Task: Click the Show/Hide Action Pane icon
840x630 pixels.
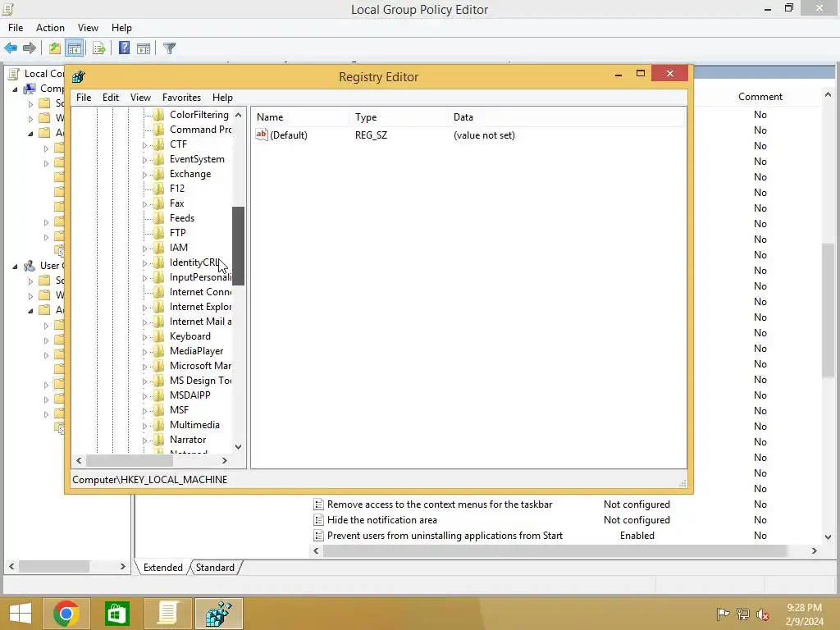Action: tap(144, 48)
